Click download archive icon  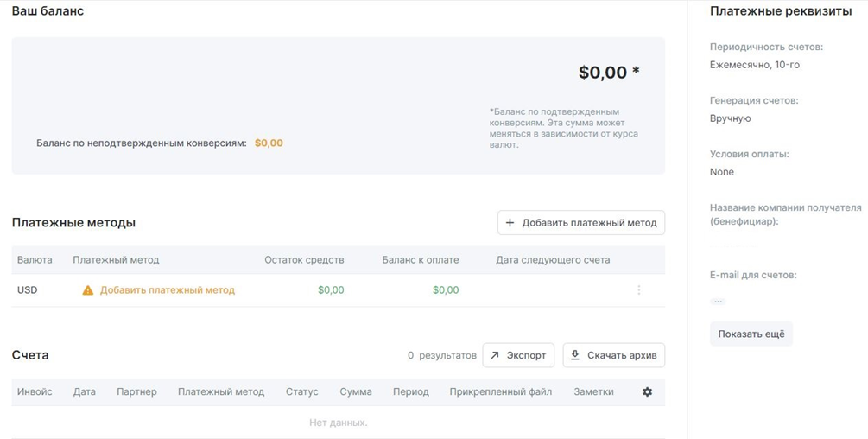pos(575,355)
